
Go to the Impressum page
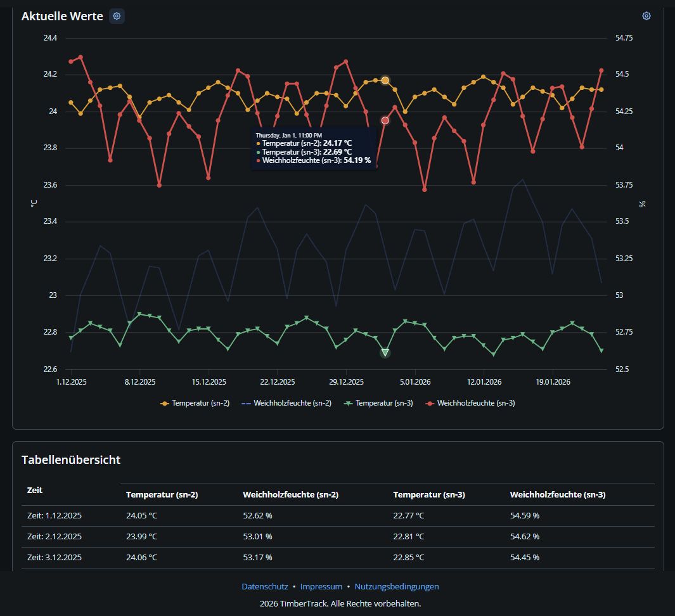pos(321,587)
